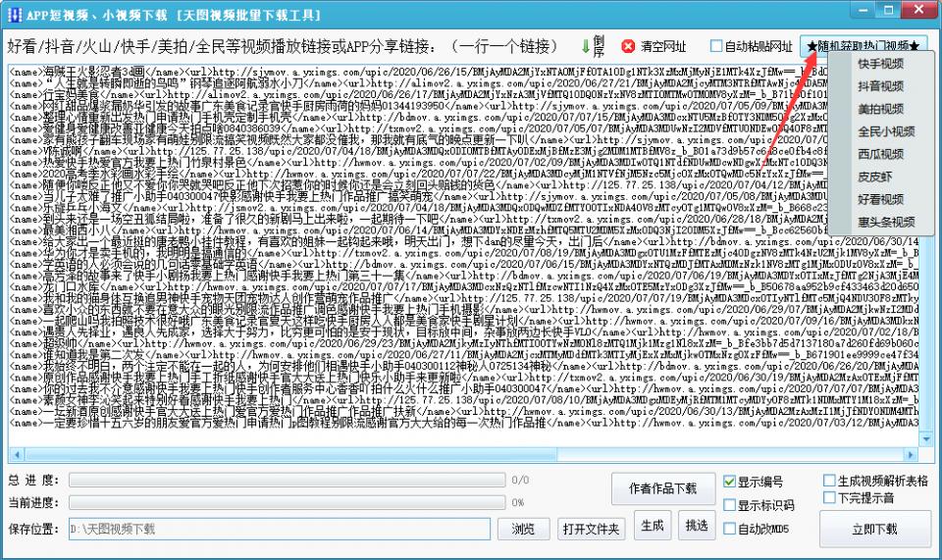Click the red clear-URL X icon
Viewport: 942px width, 560px height.
click(x=628, y=46)
